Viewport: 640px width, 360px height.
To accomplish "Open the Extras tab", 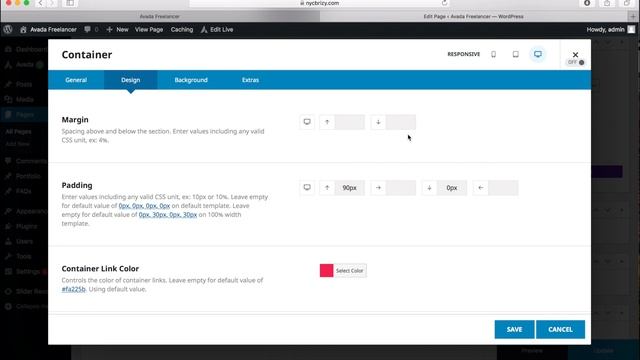I will click(250, 80).
